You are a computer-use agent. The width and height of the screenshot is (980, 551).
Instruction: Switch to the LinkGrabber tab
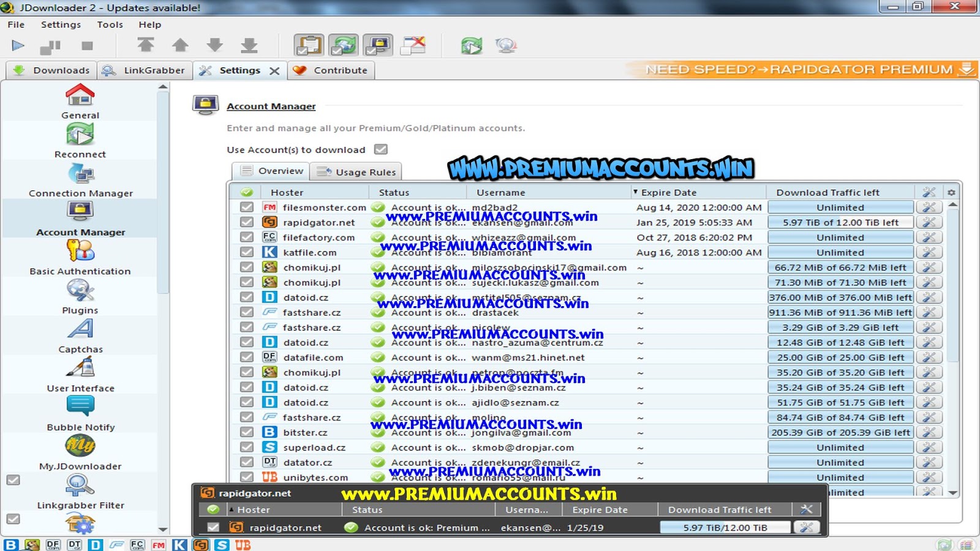click(145, 70)
